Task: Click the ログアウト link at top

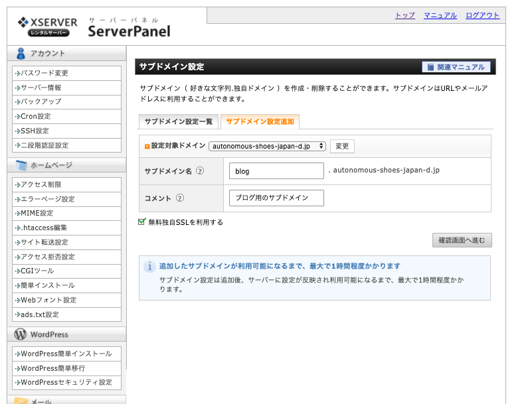Action: tap(482, 15)
